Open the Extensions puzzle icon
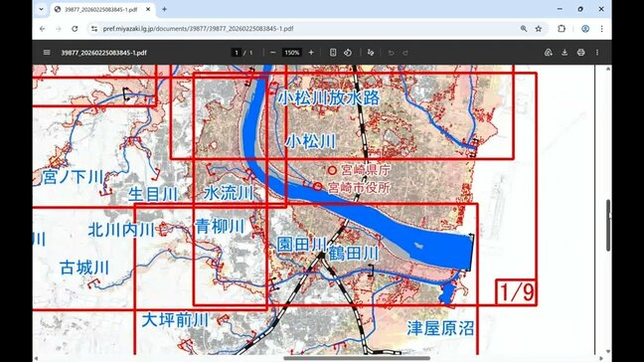The height and width of the screenshot is (362, 644). pyautogui.click(x=562, y=29)
